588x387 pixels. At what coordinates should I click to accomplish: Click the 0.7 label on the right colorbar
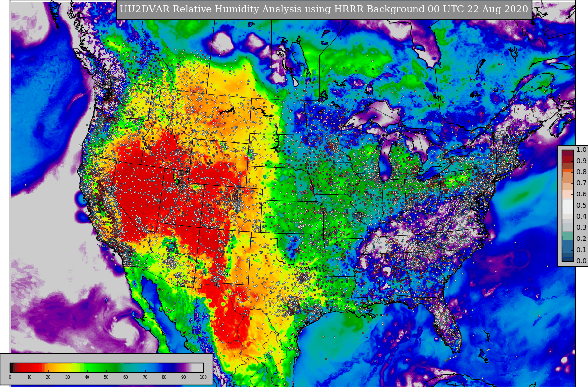tap(581, 183)
